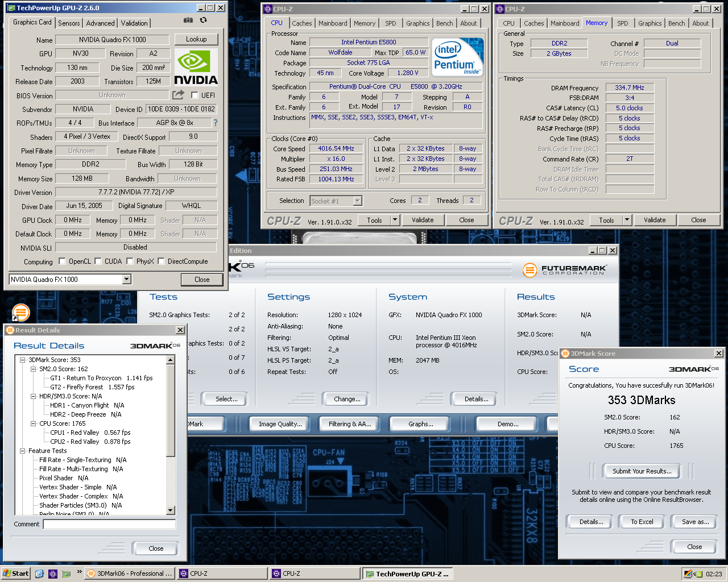Click Result Details scrollbar up arrow

tap(171, 360)
